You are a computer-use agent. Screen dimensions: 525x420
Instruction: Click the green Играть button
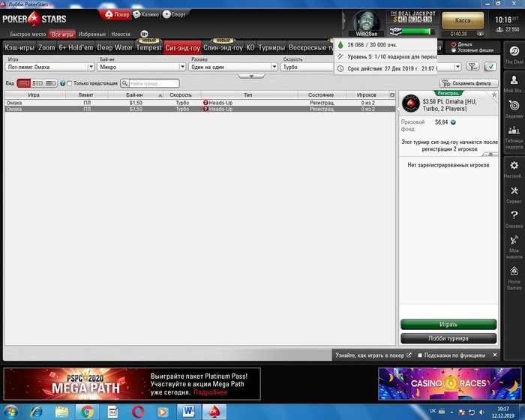tap(448, 324)
